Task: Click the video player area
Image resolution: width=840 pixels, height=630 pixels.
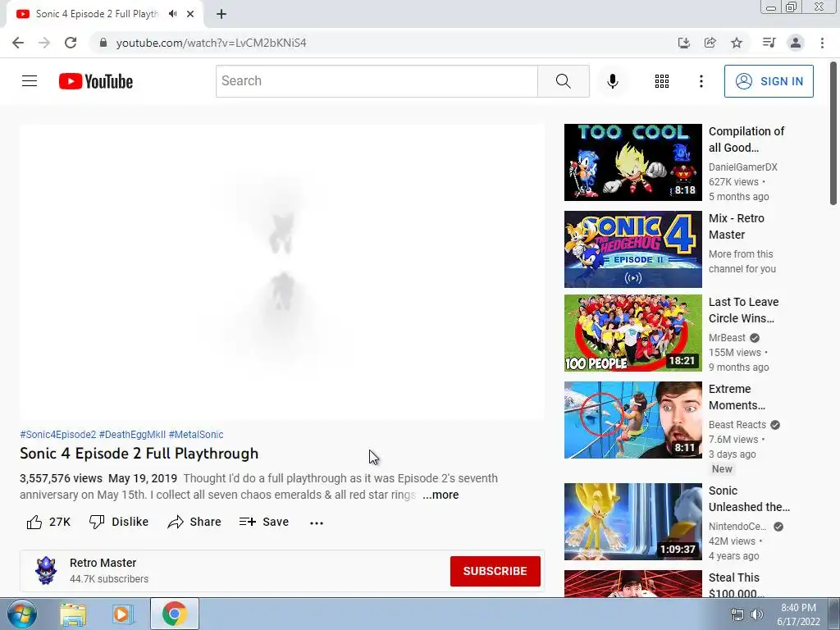Action: coord(282,272)
